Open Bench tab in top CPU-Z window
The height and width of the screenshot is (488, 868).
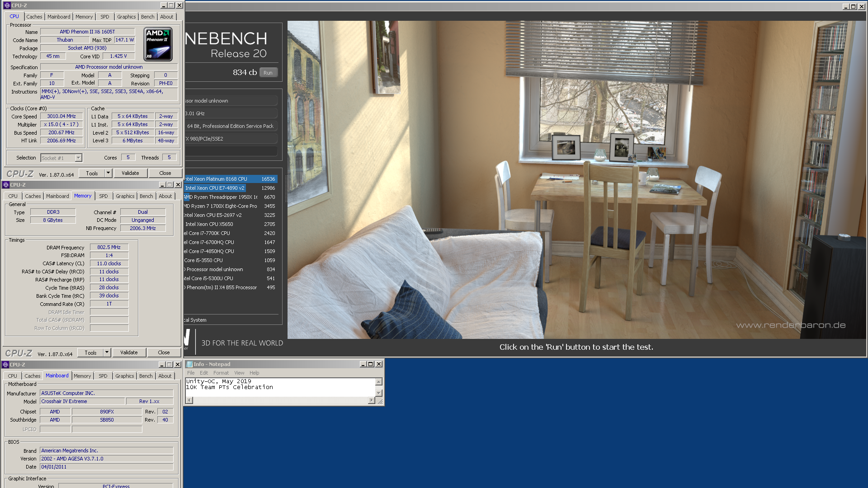(x=147, y=17)
